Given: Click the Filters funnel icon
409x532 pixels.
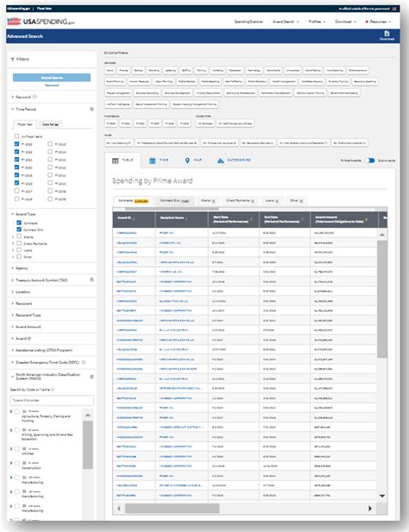Looking at the screenshot, I should (x=13, y=60).
